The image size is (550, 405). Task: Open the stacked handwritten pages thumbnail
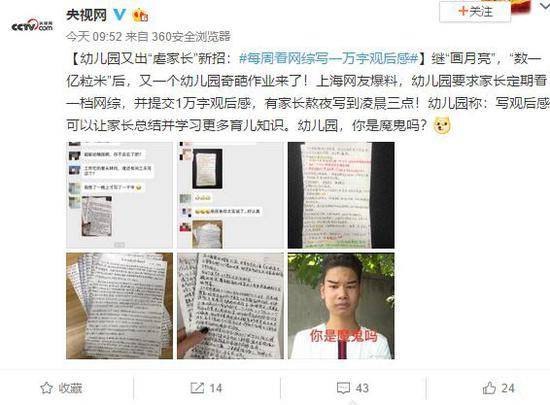[119, 306]
